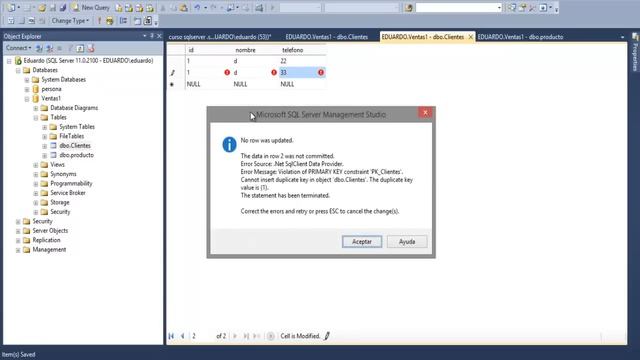Click the Verify SQL Syntax icon
This screenshot has width=640, height=360.
[x=110, y=21]
